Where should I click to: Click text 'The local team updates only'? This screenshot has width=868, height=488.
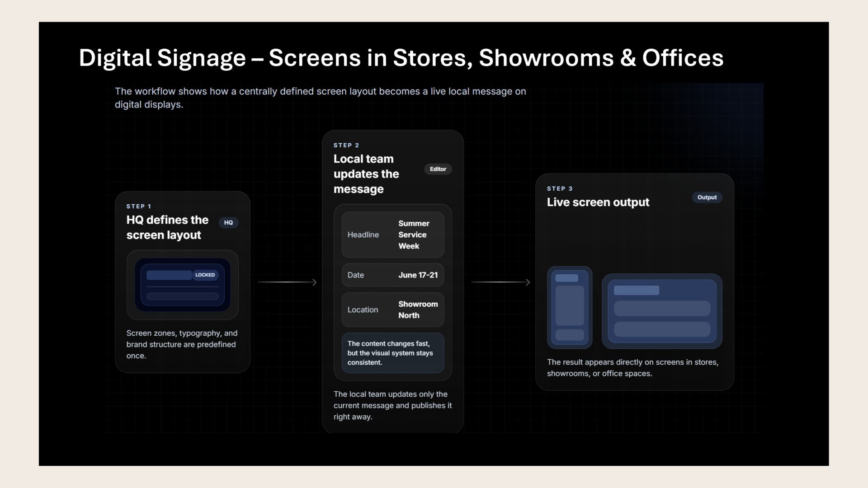(x=392, y=405)
